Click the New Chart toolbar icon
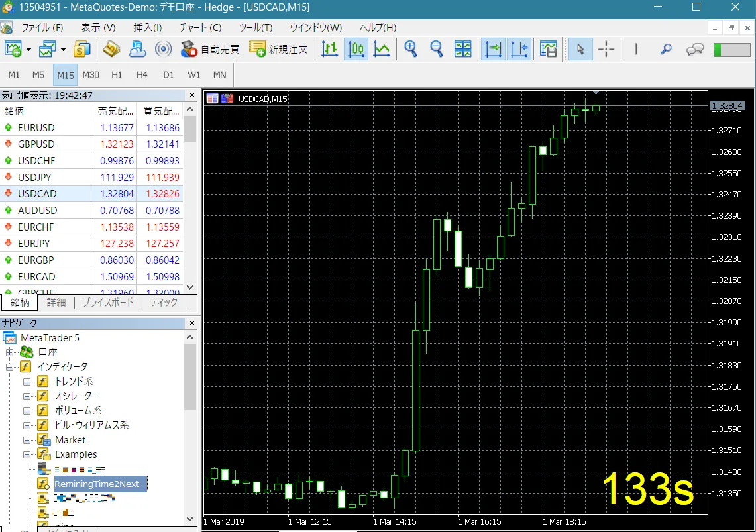 [x=13, y=49]
